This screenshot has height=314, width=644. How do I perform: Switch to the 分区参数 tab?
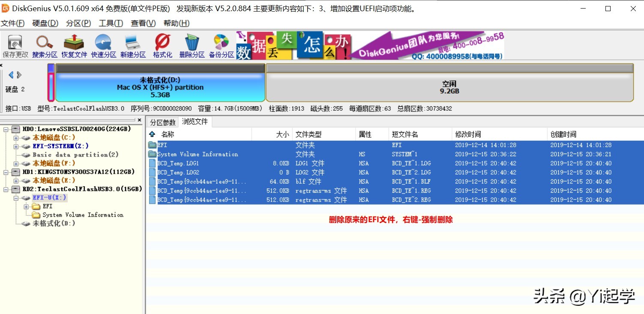(163, 122)
